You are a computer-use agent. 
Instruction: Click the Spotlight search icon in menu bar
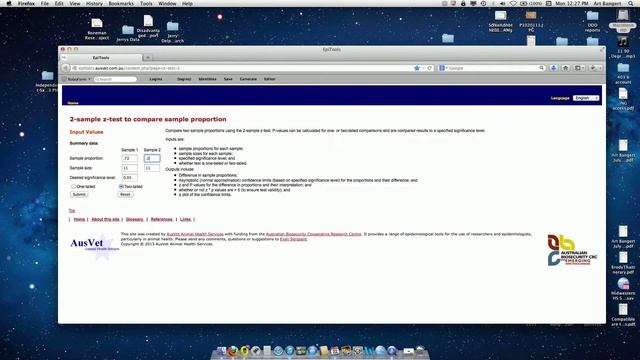point(631,3)
